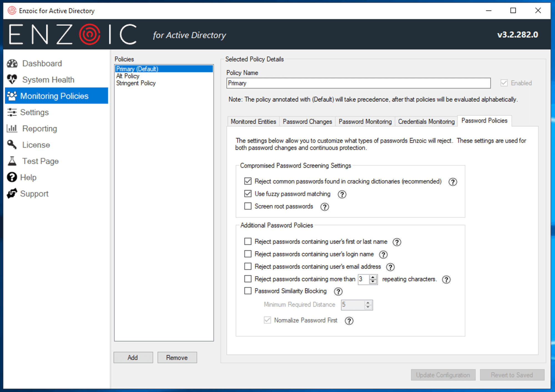Uncheck Use fuzzy password matching
The image size is (555, 392).
[248, 194]
